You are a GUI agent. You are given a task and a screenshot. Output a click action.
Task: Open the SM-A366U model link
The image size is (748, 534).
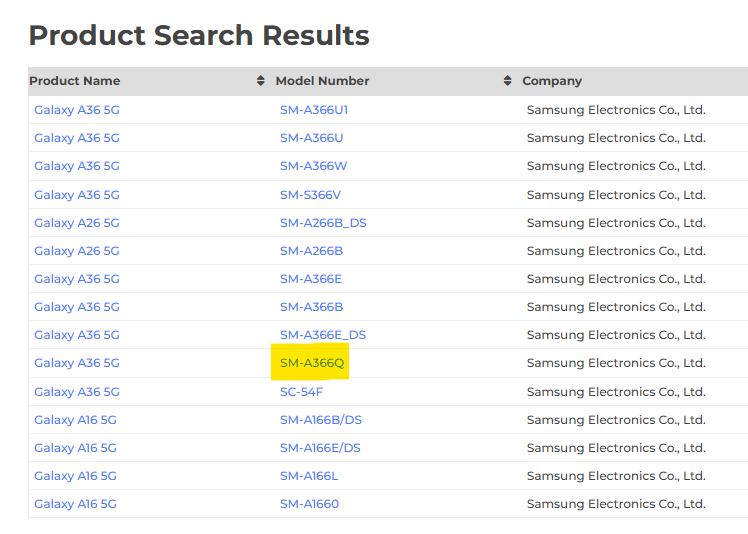[312, 138]
